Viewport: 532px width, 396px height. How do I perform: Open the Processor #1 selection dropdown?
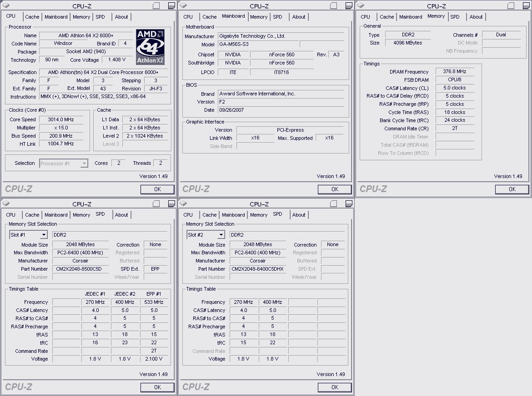[64, 163]
